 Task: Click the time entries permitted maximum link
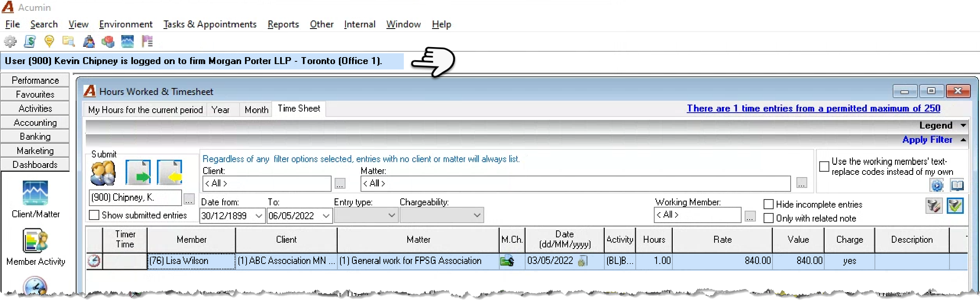pyautogui.click(x=813, y=108)
